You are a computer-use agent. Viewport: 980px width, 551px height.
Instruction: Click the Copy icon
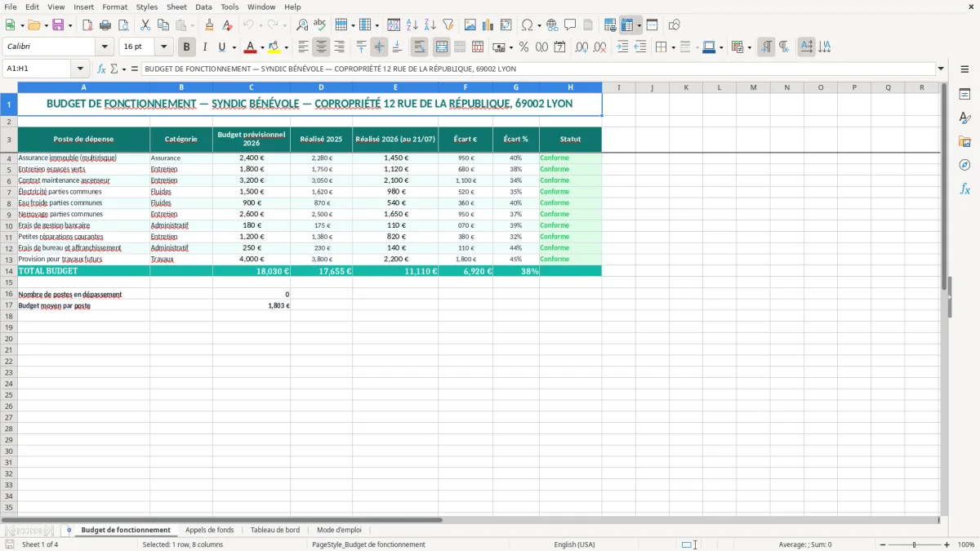[163, 25]
